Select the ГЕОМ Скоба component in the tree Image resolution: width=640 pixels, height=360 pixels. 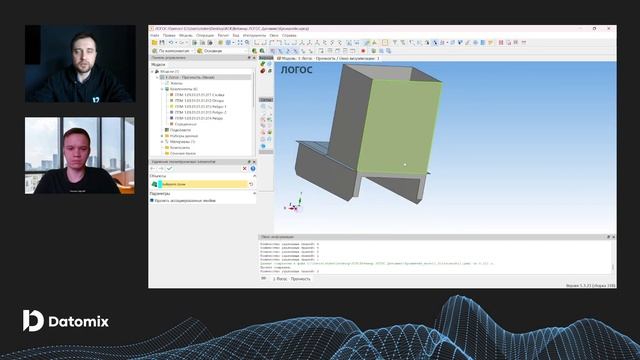(199, 95)
